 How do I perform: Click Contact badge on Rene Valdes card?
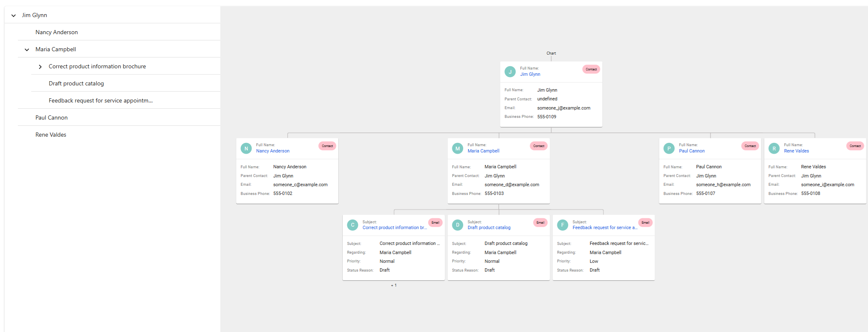pos(855,146)
